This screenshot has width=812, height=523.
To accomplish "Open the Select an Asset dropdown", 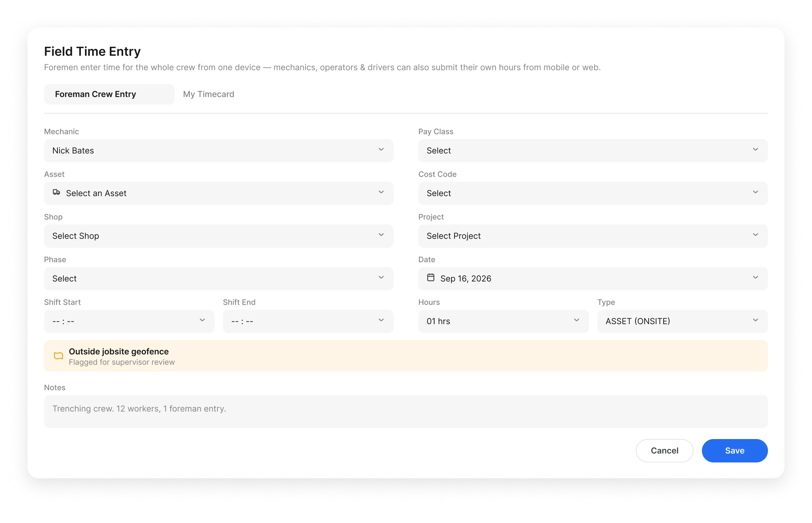I will 219,193.
